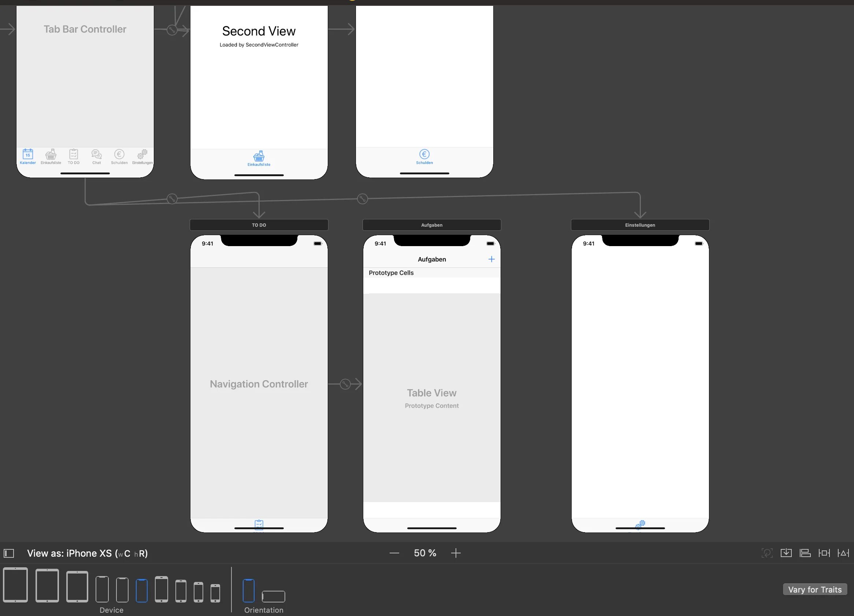Screen dimensions: 854x616
Task: Click the plus button in Aufgaben view
Action: 492,259
